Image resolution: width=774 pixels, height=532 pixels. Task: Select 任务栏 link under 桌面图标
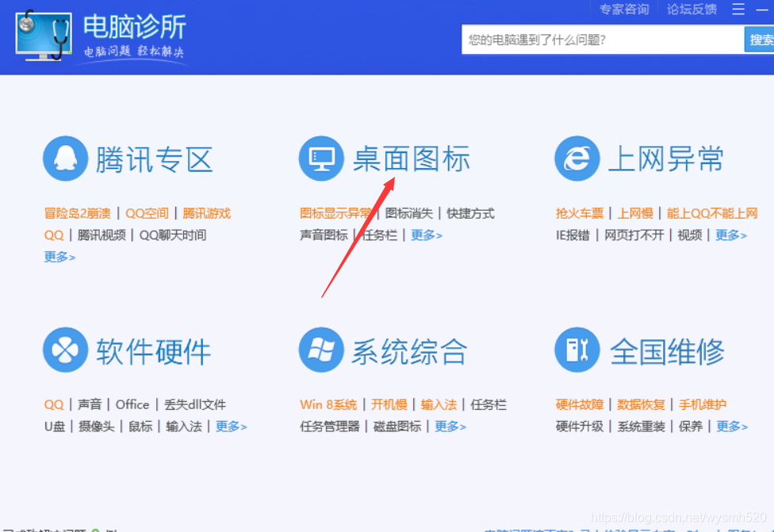pos(379,235)
